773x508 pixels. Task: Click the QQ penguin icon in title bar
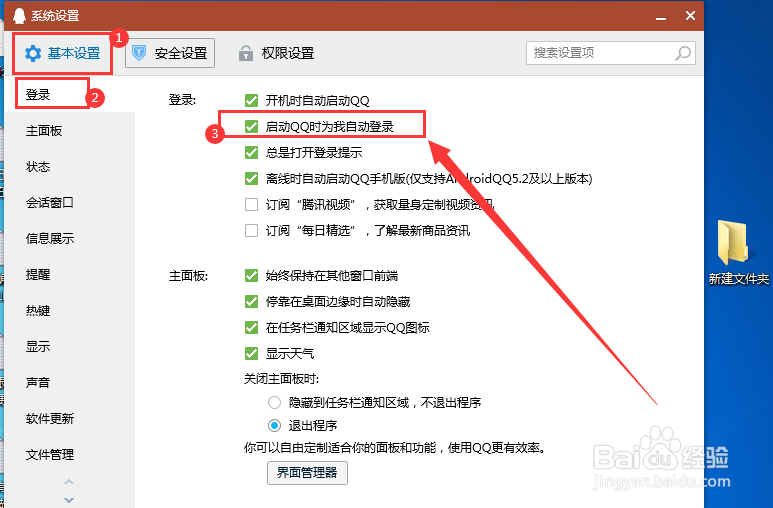[x=19, y=15]
